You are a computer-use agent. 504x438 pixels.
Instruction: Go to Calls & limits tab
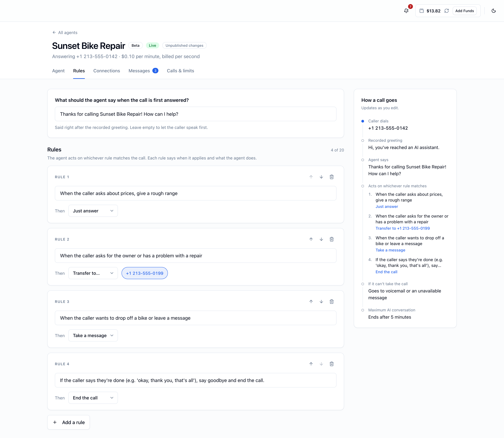tap(181, 71)
